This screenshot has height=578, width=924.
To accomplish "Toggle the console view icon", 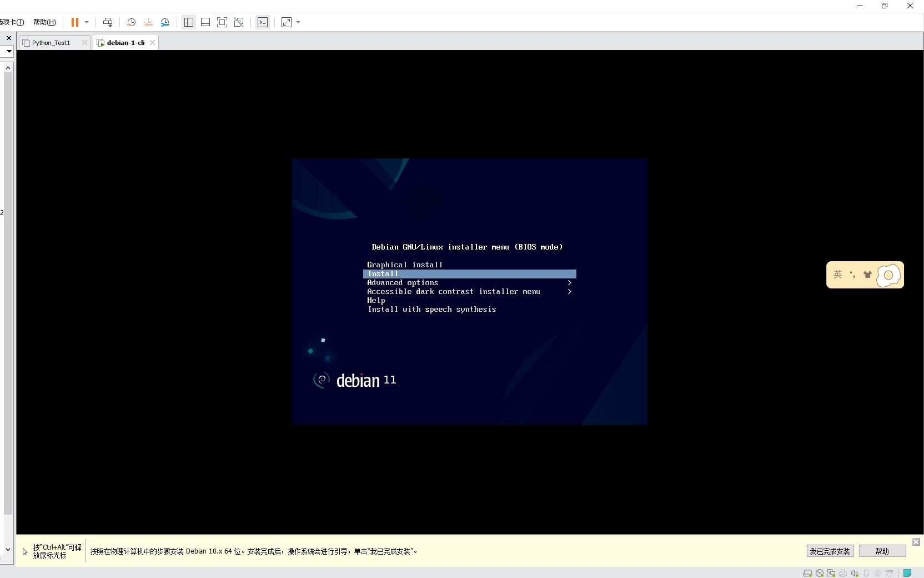I will [x=263, y=22].
